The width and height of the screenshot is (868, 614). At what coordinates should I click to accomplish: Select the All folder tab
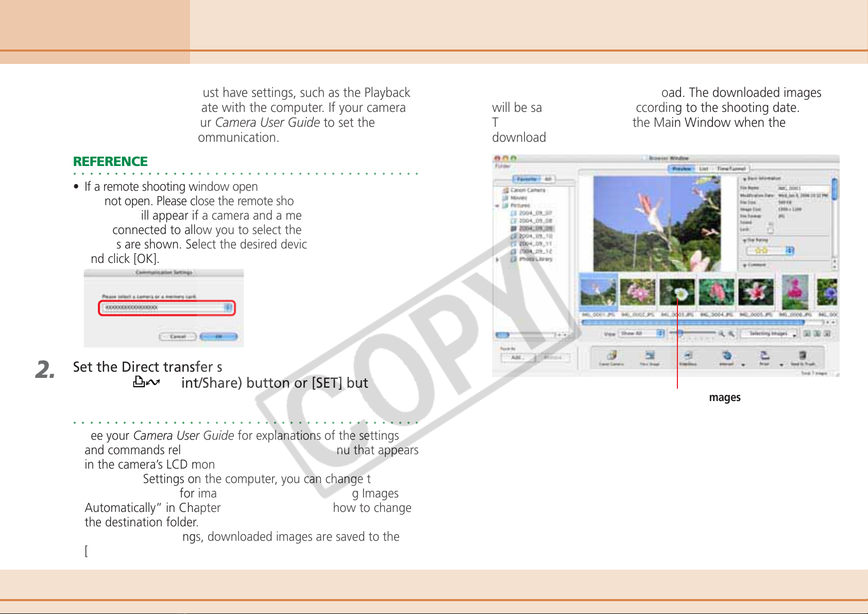coord(548,179)
